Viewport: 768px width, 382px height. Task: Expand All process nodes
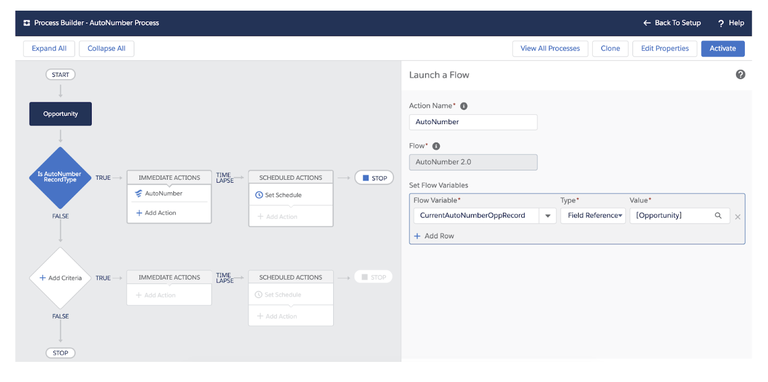(49, 48)
